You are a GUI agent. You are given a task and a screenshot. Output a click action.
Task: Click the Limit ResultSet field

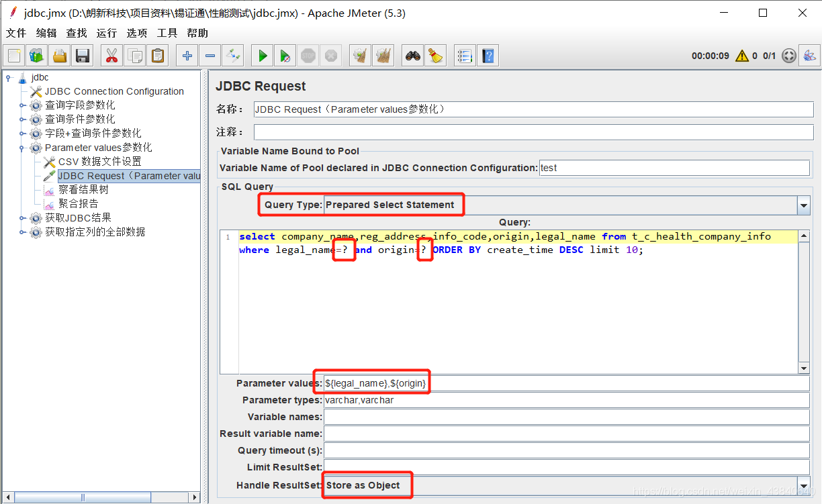(x=567, y=466)
